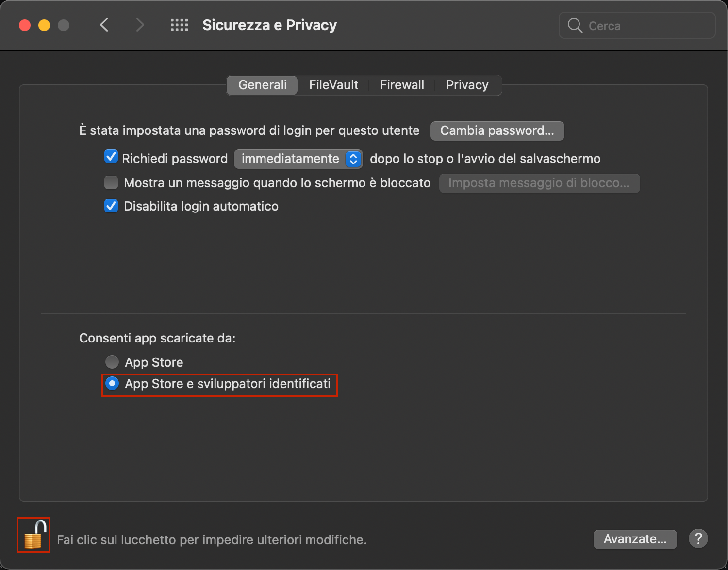Open the Generali tab

(x=262, y=85)
